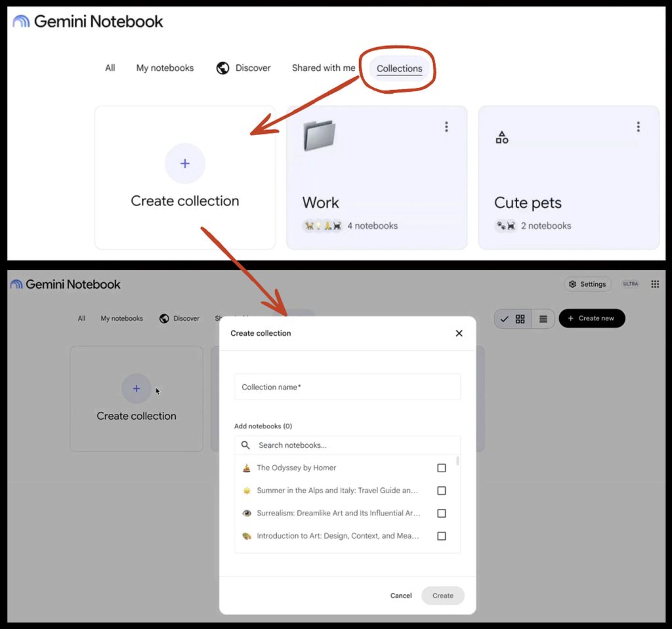672x629 pixels.
Task: Tick the Introduction to Art notebook checkbox
Action: [x=442, y=536]
